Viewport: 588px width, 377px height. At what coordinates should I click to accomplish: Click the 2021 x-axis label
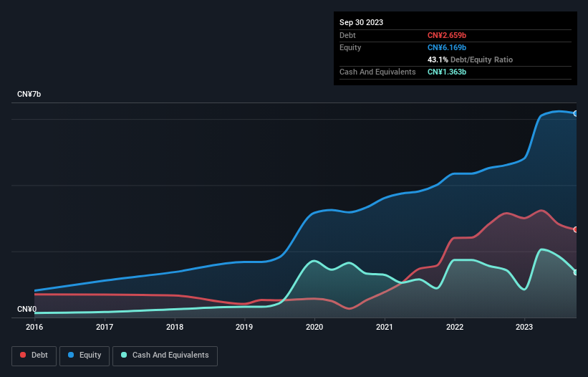385,327
